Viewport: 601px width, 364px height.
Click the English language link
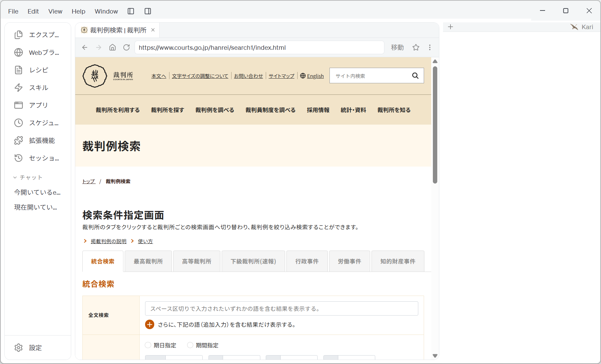coord(315,76)
